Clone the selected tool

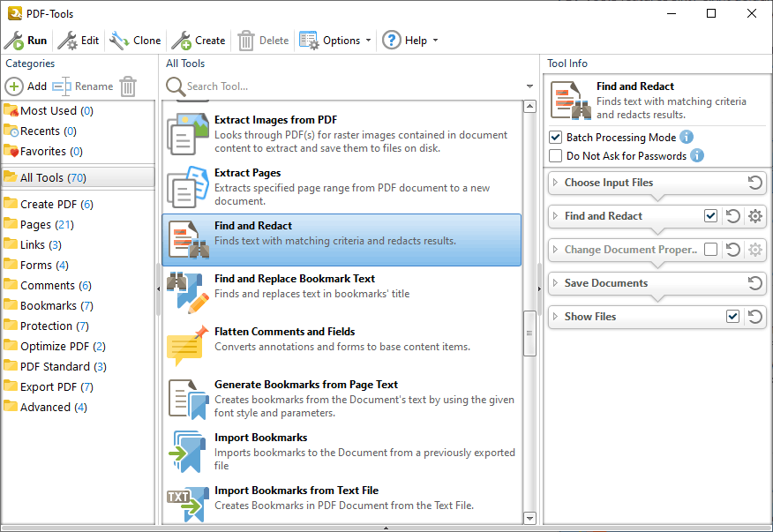click(135, 41)
